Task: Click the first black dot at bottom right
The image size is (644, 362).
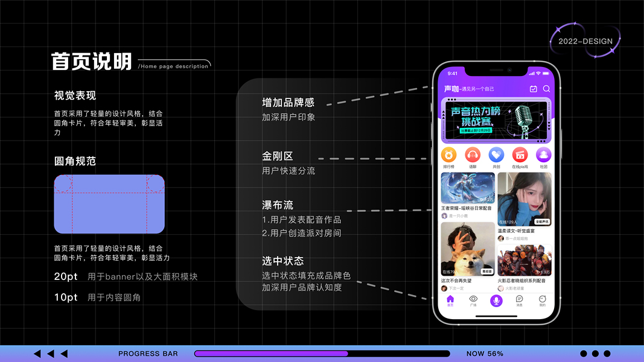Action: 583,354
